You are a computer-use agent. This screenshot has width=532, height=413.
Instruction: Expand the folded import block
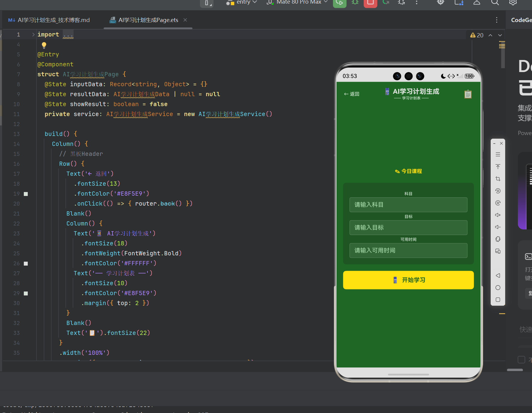33,35
